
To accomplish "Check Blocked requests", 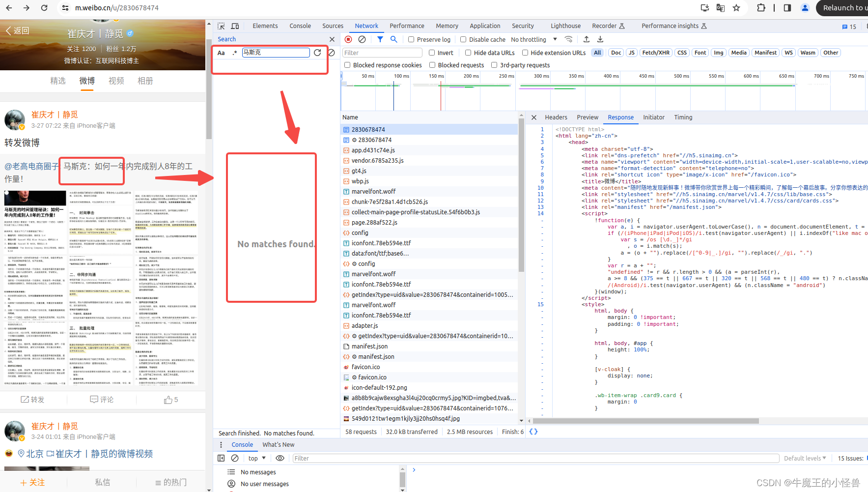I will tap(432, 65).
